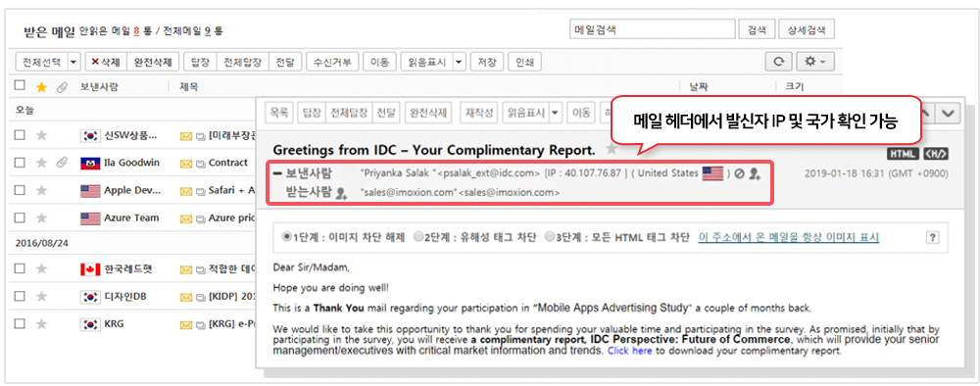The width and height of the screenshot is (980, 386).
Task: Click the 전달 button in inbox toolbar
Action: [x=286, y=62]
